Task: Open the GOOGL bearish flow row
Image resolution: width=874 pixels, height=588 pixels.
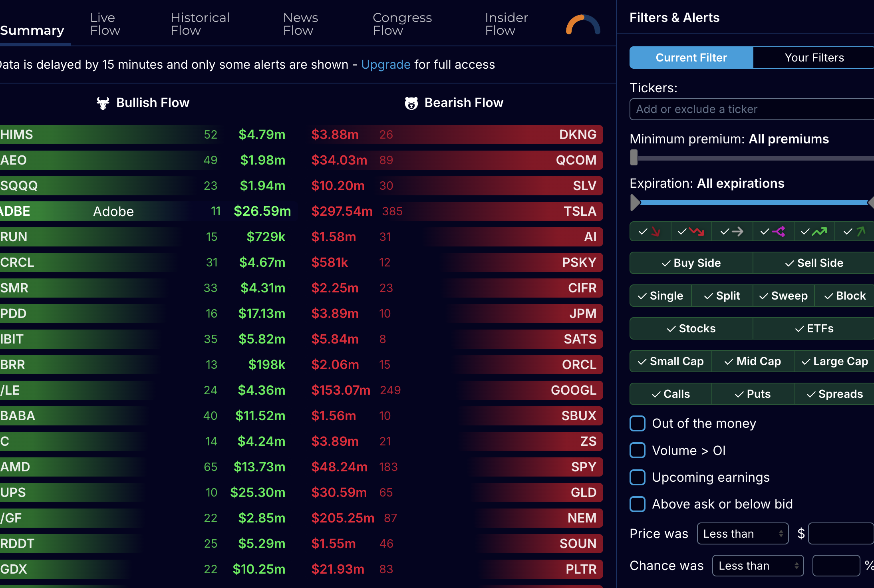Action: pos(455,390)
